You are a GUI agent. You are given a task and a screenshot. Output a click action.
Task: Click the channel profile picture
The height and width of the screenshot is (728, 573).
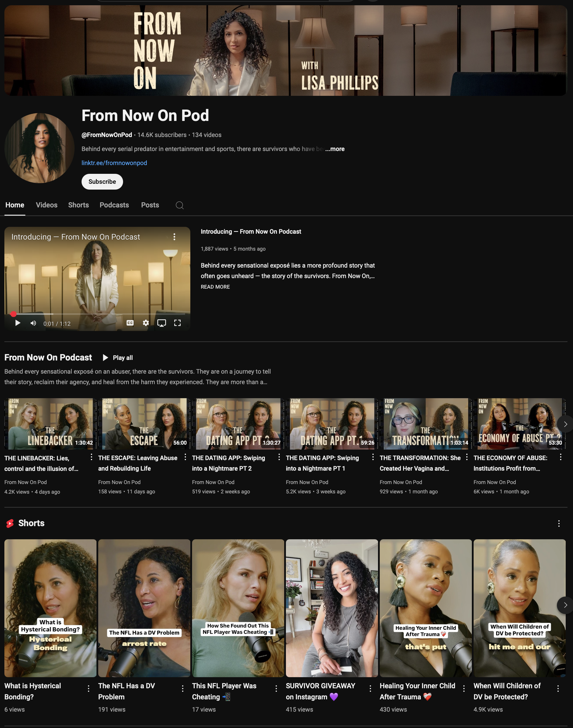[39, 148]
